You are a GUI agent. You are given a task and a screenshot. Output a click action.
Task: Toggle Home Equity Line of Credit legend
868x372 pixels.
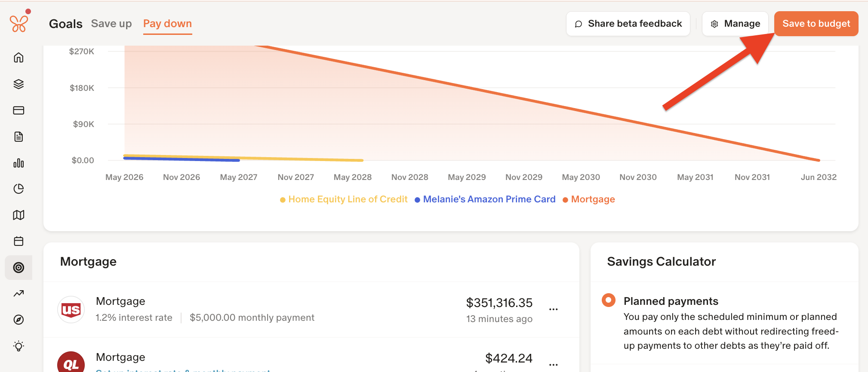(344, 199)
